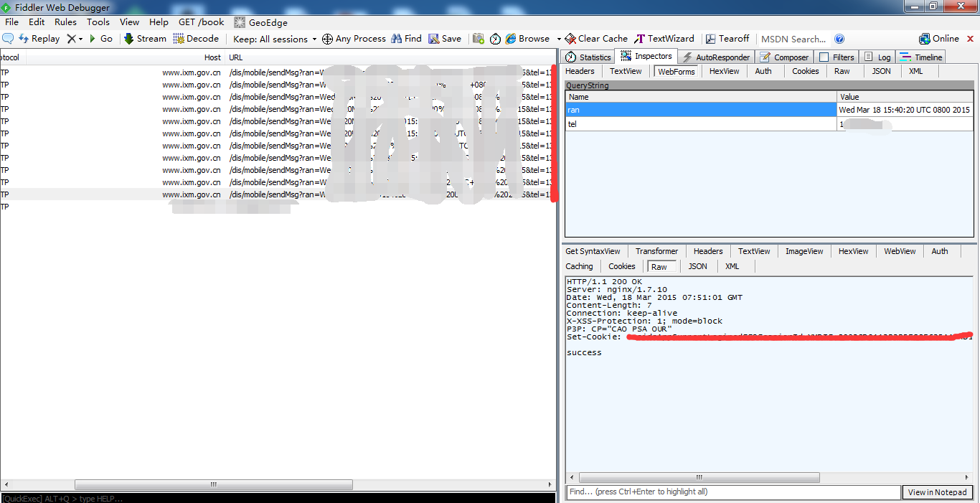The height and width of the screenshot is (503, 980).
Task: Select the Inspectors tab
Action: pos(646,56)
